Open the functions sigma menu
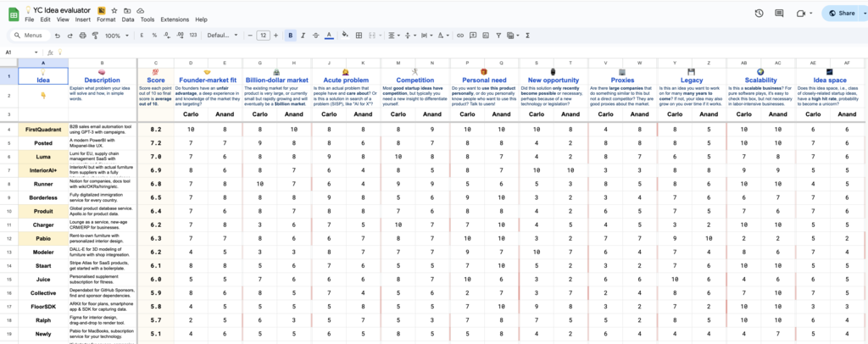The height and width of the screenshot is (344, 868). [x=527, y=36]
